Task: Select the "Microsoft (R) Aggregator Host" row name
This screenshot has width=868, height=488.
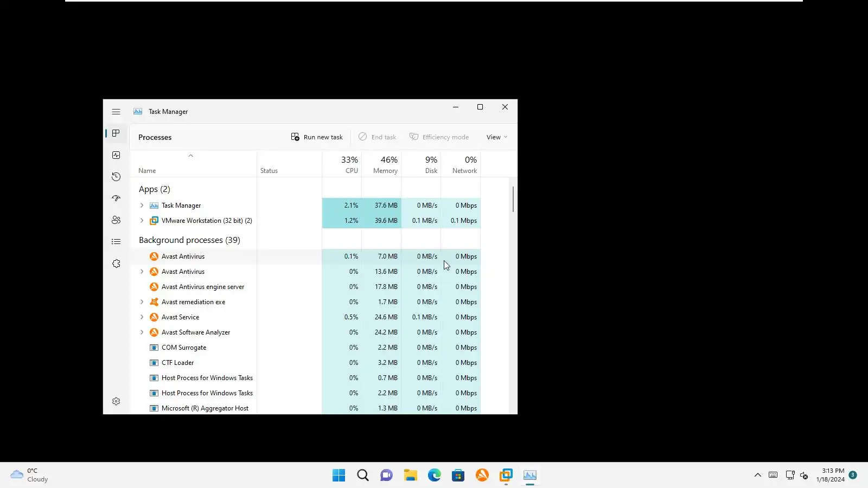Action: pos(205,408)
